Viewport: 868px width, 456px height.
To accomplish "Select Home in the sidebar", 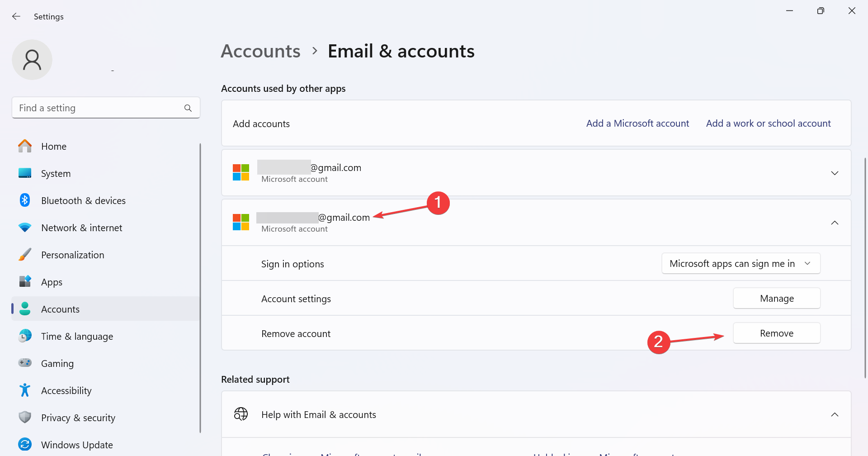I will [53, 146].
